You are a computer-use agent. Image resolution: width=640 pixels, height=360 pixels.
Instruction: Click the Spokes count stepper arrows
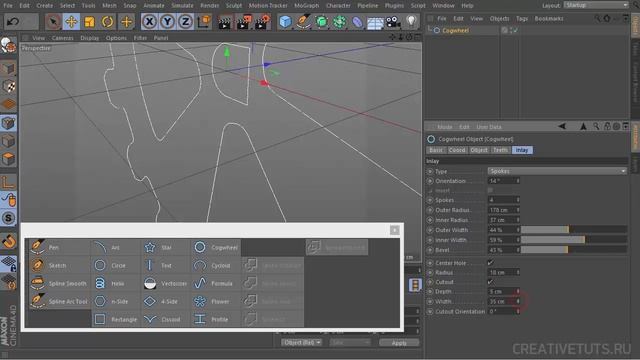[x=518, y=200]
